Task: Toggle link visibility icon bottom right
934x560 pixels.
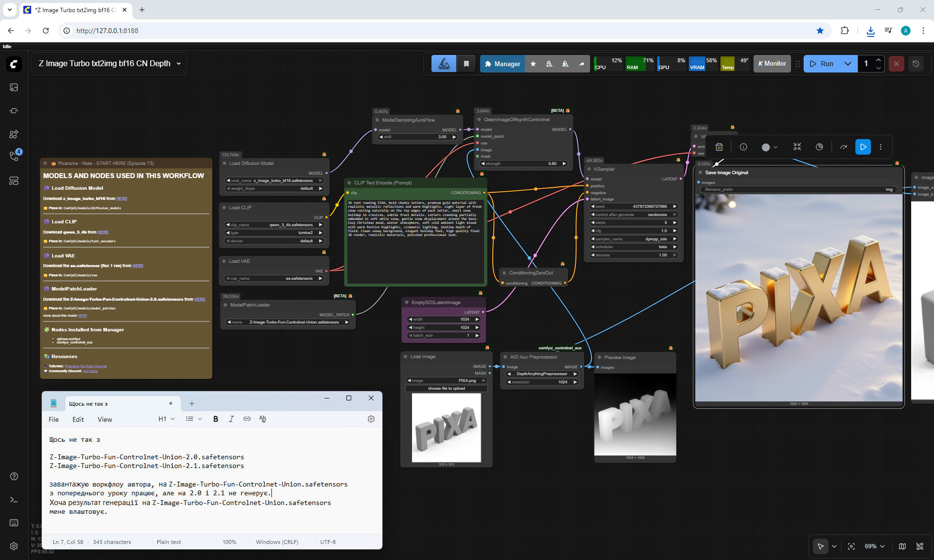Action: tap(920, 546)
